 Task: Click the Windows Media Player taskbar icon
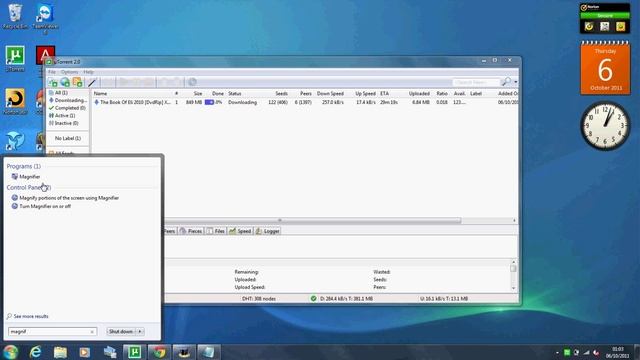pyautogui.click(x=85, y=352)
